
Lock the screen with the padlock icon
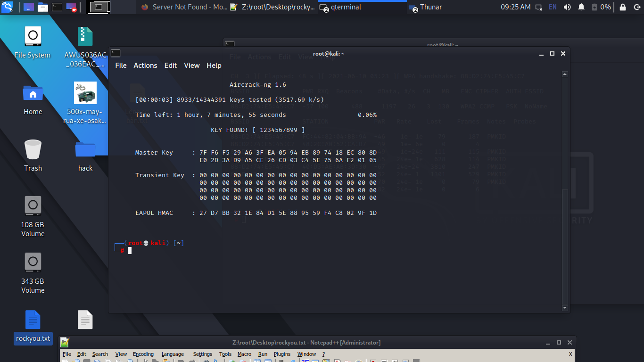point(623,7)
